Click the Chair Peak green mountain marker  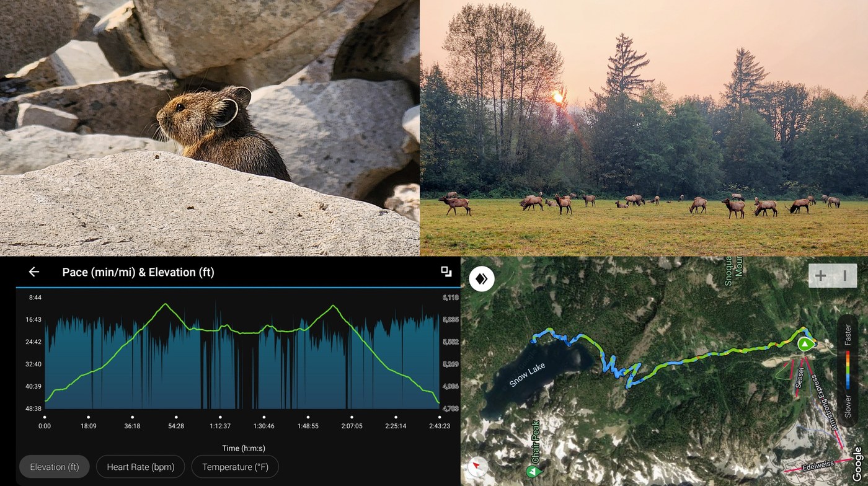click(532, 472)
